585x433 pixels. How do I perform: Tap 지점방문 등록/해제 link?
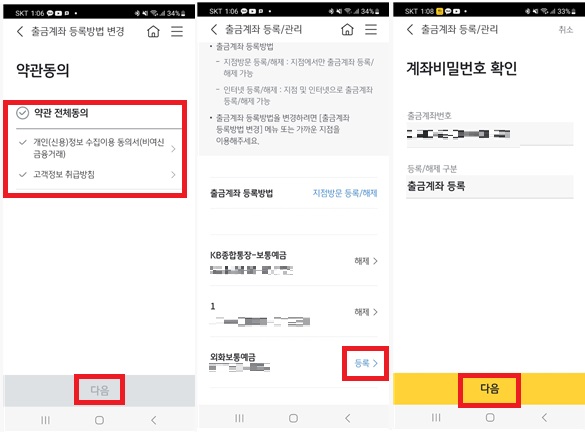(345, 193)
